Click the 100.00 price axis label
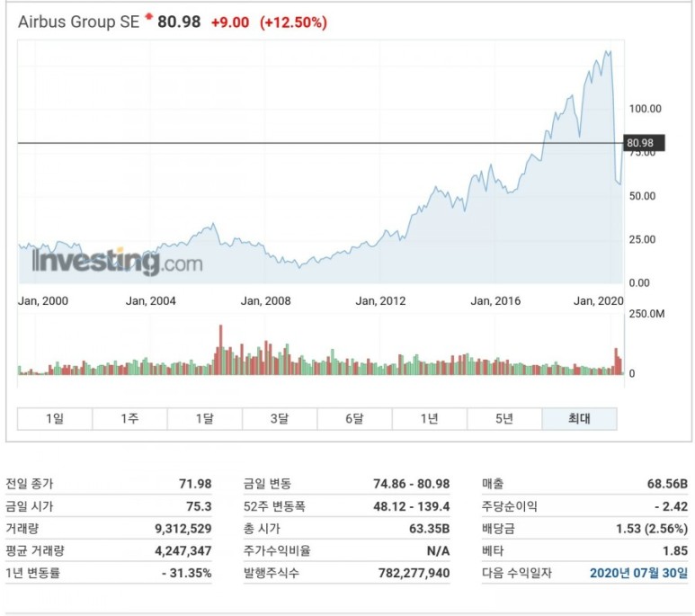 [645, 109]
